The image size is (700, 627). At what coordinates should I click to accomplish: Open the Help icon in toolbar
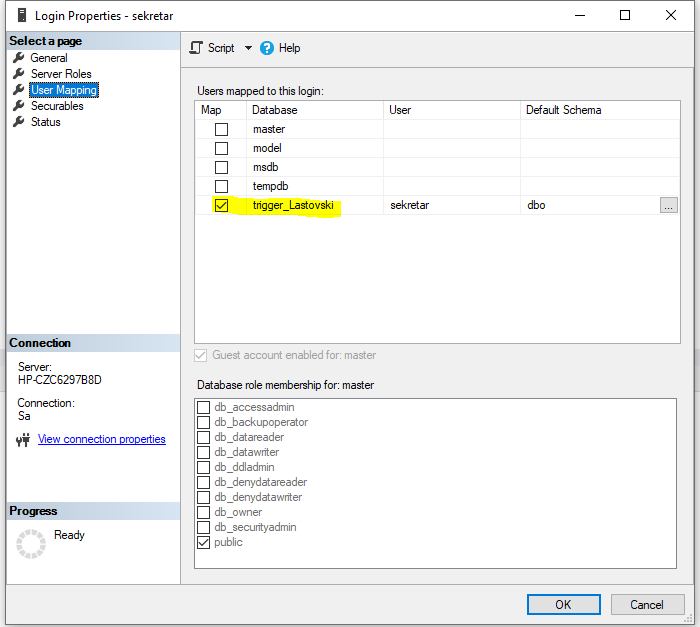coord(267,48)
